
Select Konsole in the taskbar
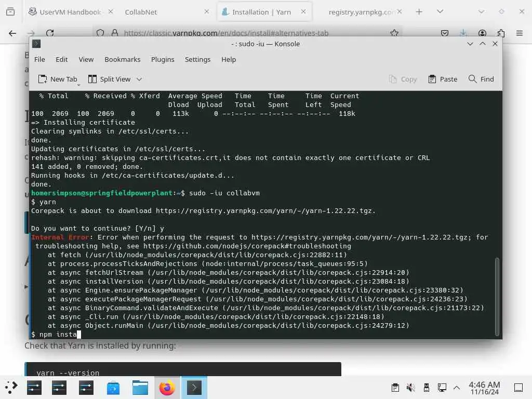pyautogui.click(x=194, y=388)
